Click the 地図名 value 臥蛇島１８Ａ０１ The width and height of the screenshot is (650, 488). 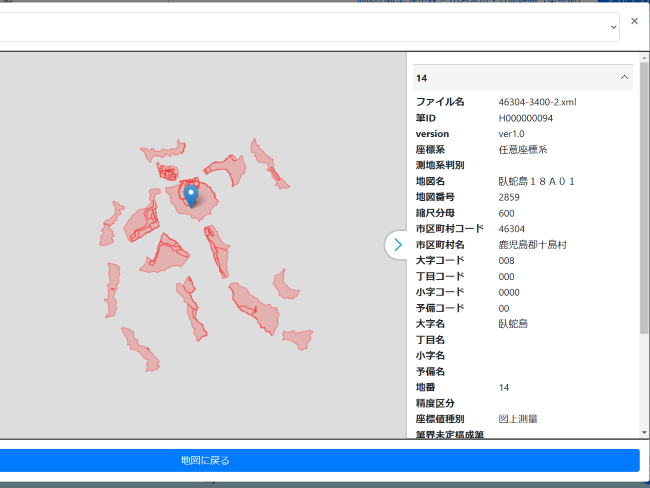[536, 182]
